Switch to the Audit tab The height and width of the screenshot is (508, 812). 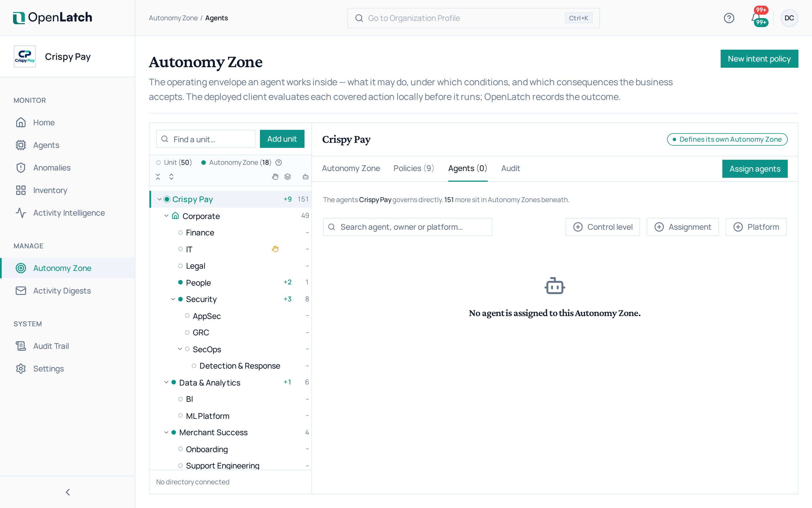[510, 168]
